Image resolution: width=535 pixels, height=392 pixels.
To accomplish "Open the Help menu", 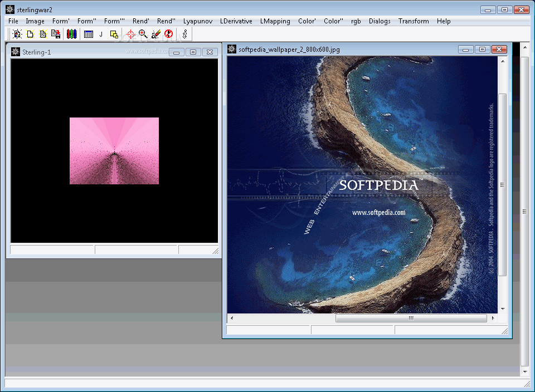I will point(444,21).
